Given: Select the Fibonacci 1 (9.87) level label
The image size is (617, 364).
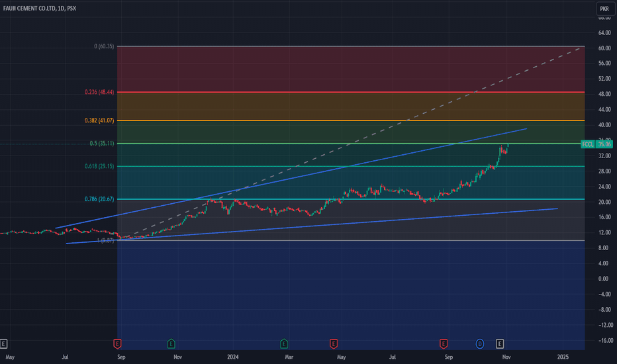Looking at the screenshot, I should (105, 240).
